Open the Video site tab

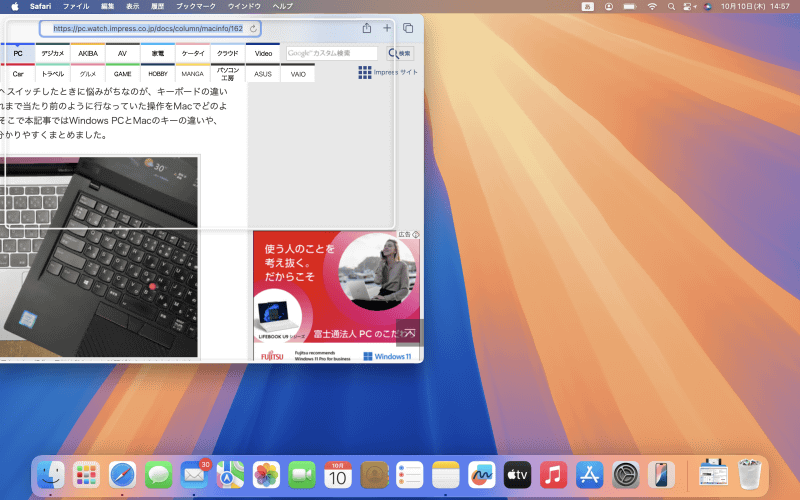263,53
